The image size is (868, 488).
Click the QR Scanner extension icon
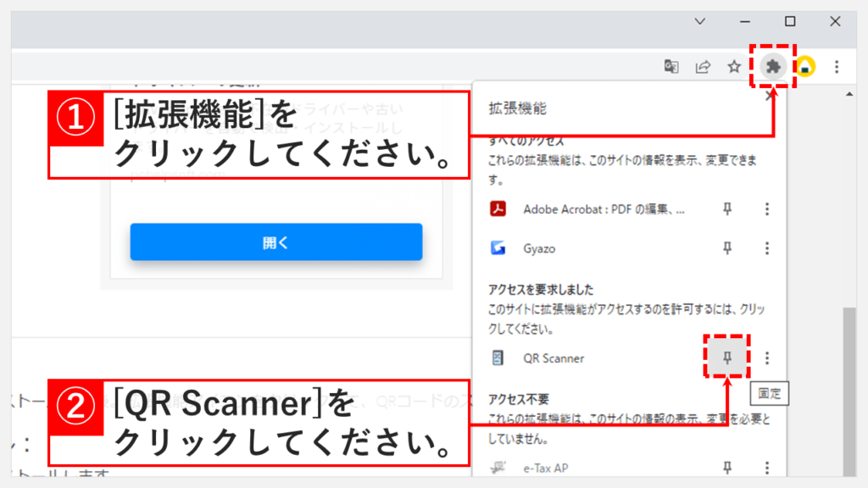point(498,358)
